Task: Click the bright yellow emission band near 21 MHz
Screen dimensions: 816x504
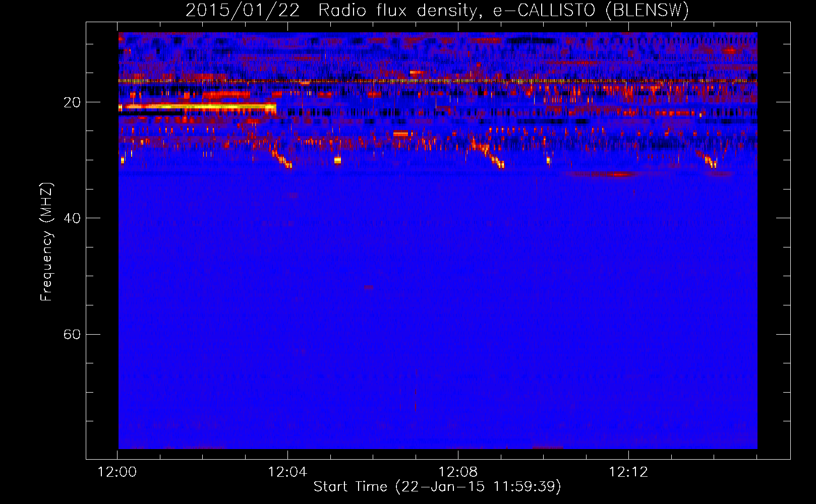Action: [x=198, y=107]
